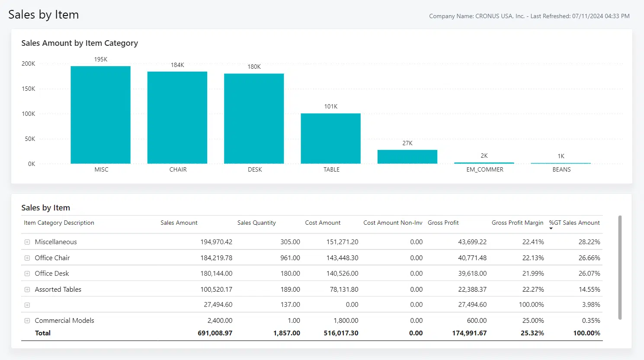
Task: Select the DESK bar in the chart
Action: point(254,118)
